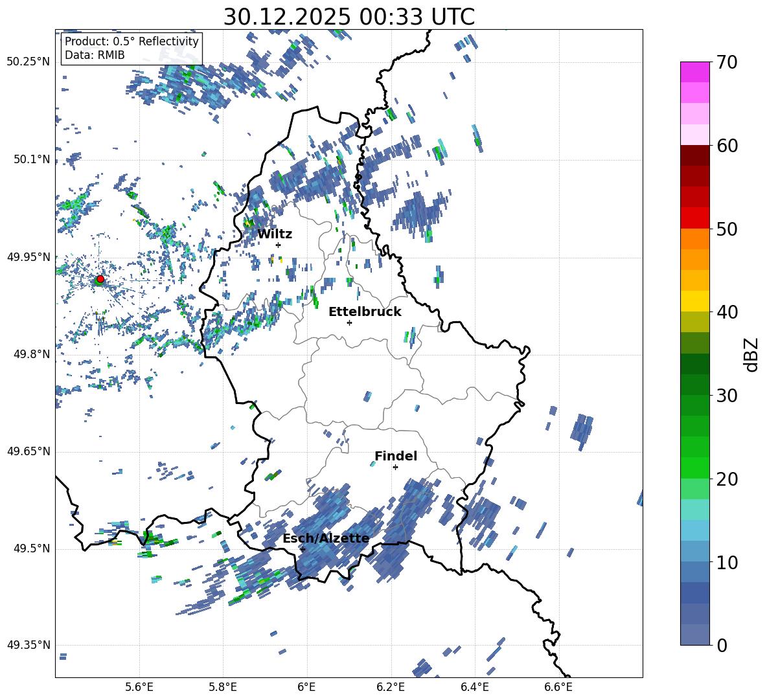The height and width of the screenshot is (700, 767).
Task: Click the 6.4°E longitude label
Action: (x=474, y=688)
